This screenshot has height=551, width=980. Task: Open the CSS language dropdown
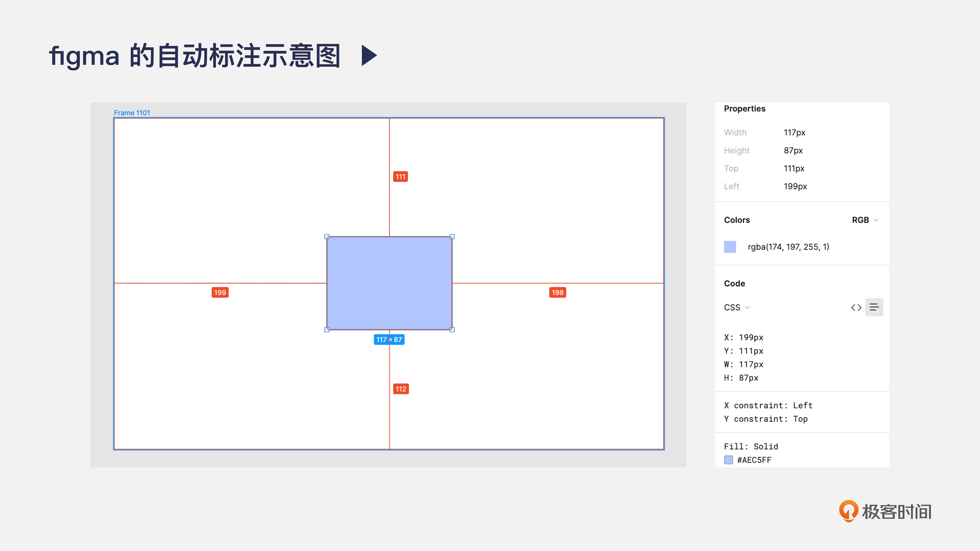click(x=737, y=307)
